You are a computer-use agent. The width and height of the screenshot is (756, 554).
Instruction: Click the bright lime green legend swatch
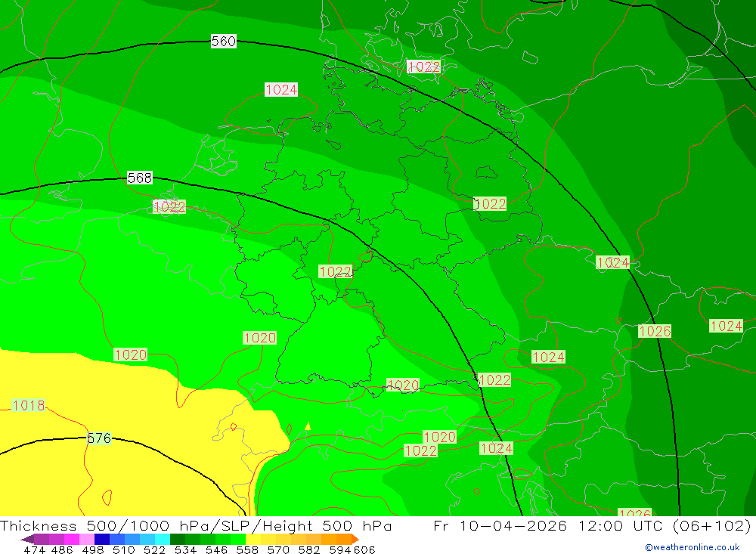coord(238,539)
